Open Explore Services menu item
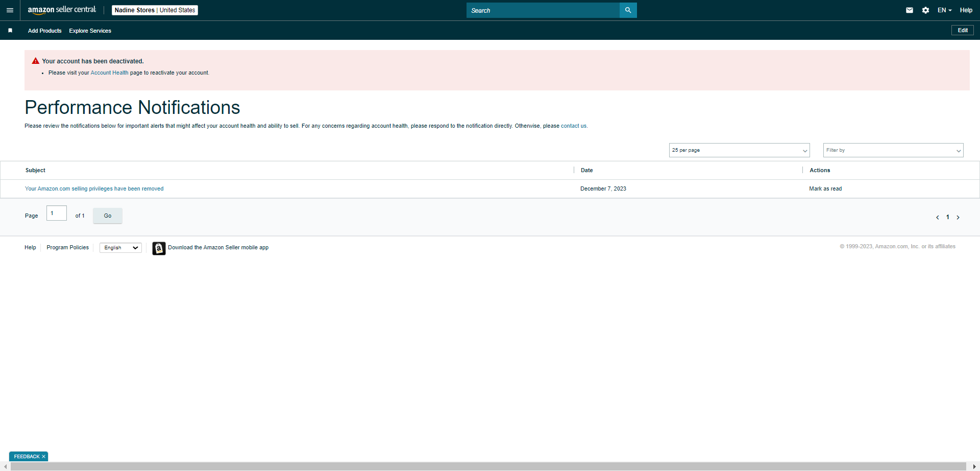Screen dimensions: 980x471 (90, 31)
